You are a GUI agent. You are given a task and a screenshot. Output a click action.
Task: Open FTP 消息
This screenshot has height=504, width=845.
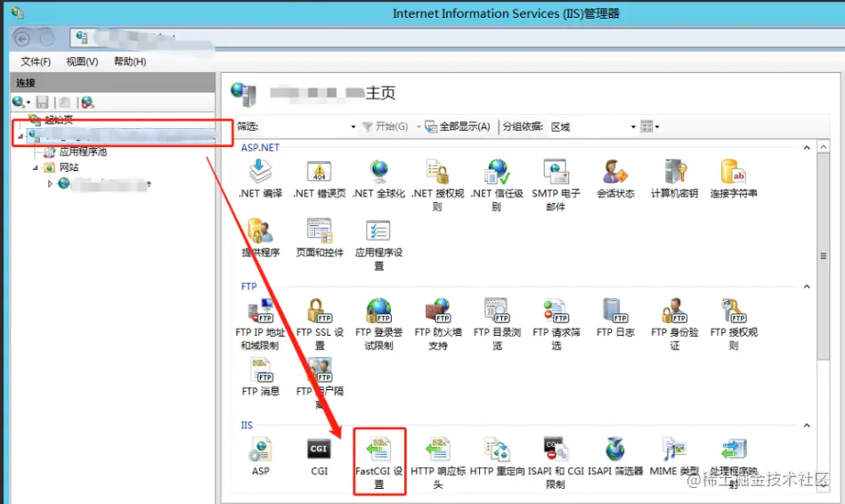tap(260, 377)
